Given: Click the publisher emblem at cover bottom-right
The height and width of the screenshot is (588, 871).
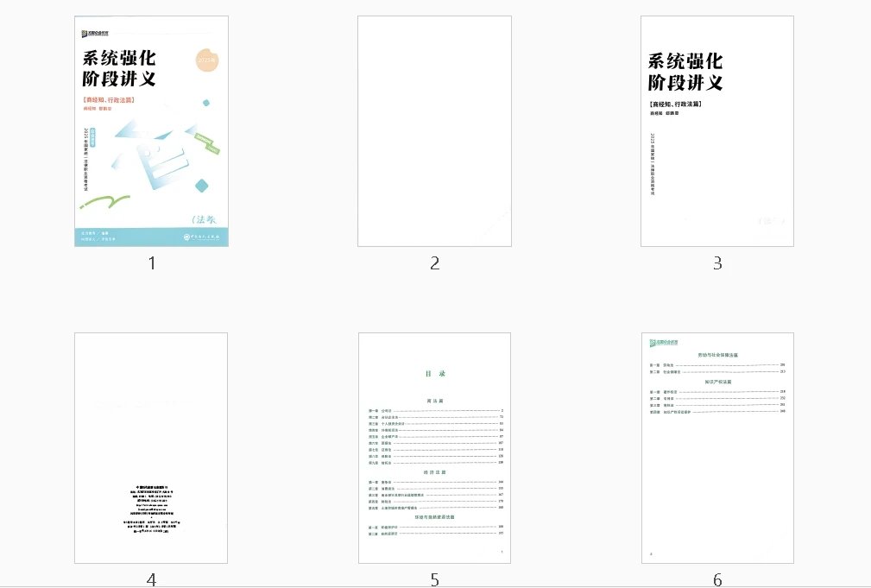Looking at the screenshot, I should coord(201,237).
